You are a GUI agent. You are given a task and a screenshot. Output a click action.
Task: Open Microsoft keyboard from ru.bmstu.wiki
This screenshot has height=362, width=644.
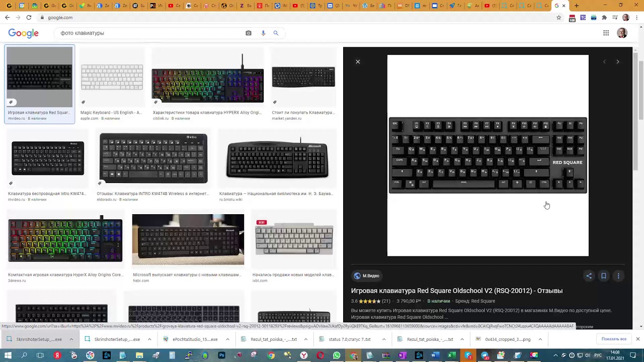278,158
